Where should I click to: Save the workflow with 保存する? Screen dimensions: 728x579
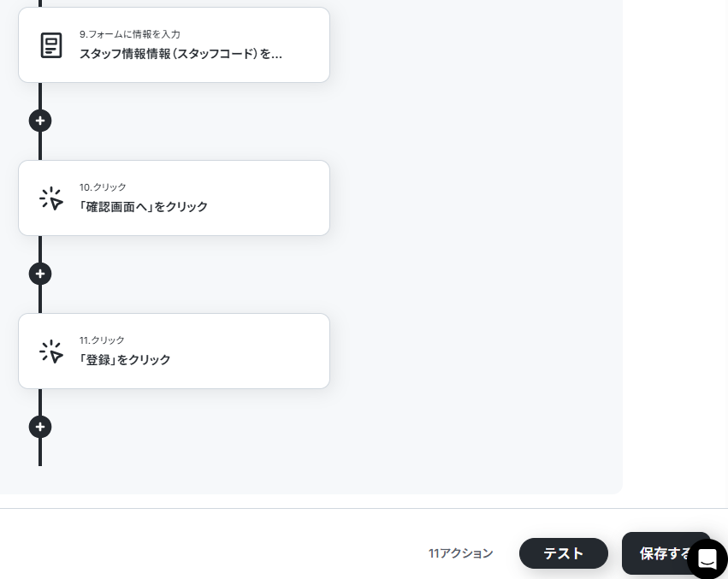tap(666, 553)
